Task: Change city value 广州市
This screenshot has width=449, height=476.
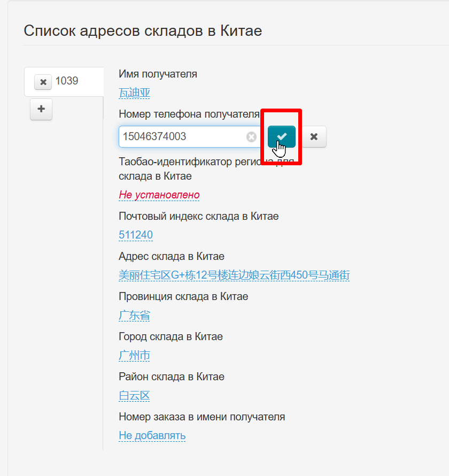Action: pyautogui.click(x=134, y=356)
